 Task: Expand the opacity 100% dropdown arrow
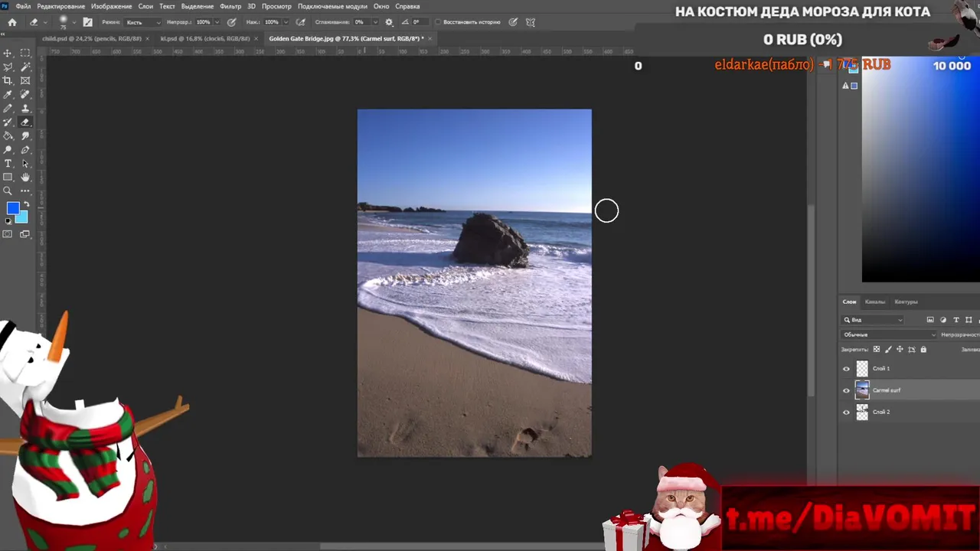[216, 22]
